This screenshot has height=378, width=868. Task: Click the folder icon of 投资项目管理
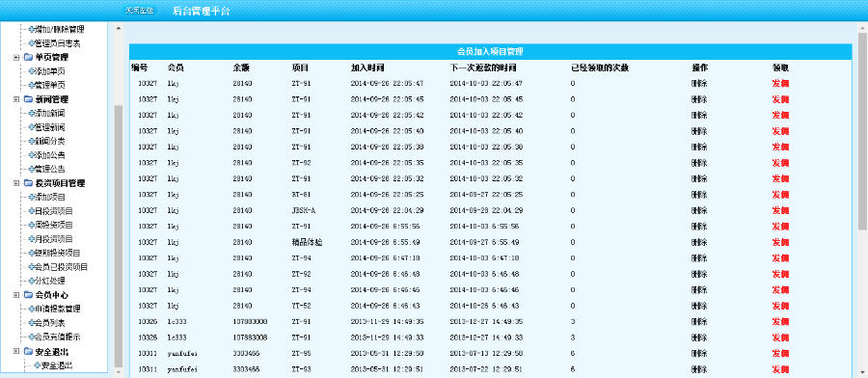point(28,182)
